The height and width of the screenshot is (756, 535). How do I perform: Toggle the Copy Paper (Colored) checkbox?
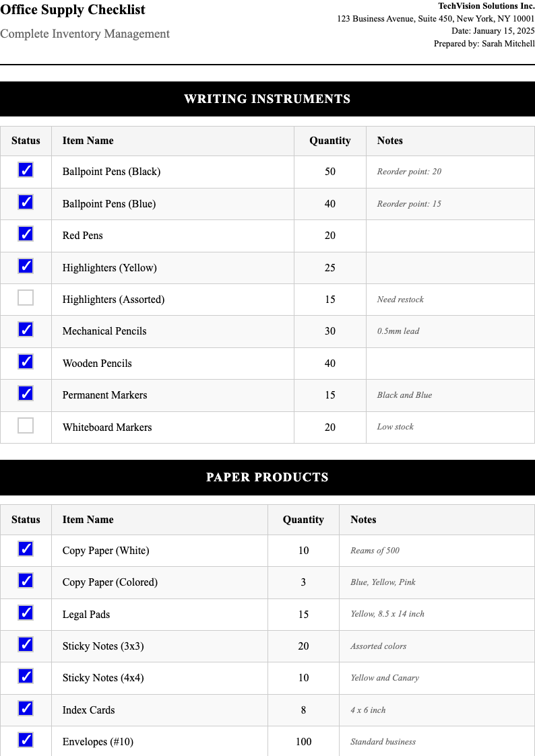(x=26, y=580)
